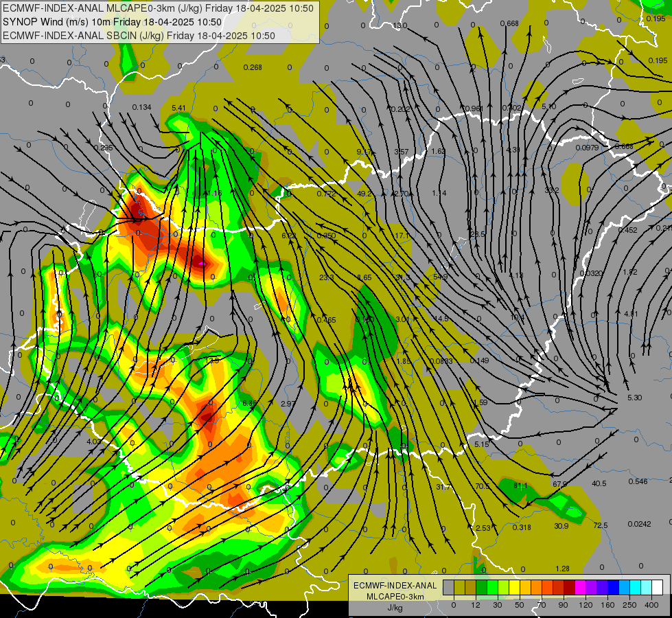Click the SYNOP Wind 10m title line
This screenshot has height=618, width=672.
click(x=113, y=22)
